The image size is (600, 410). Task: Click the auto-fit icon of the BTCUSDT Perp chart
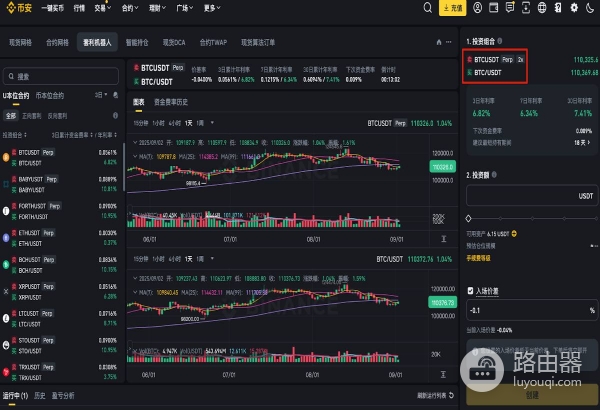coord(443,239)
